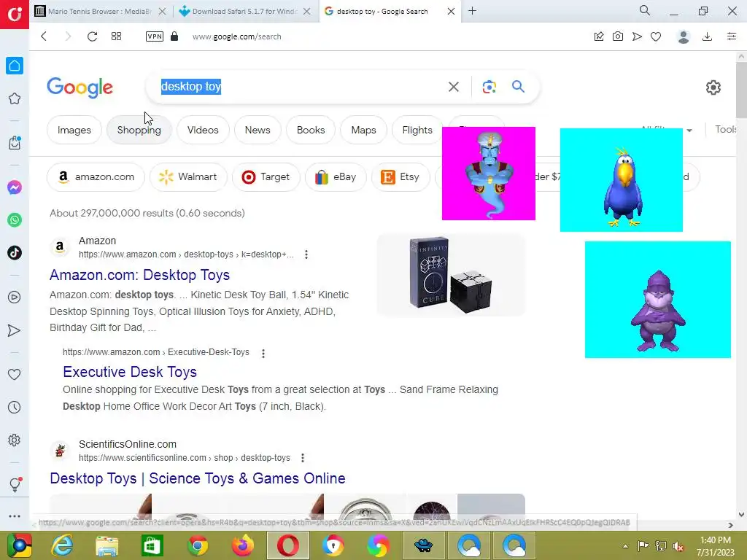Filter results by Target chip
This screenshot has height=560, width=747.
(266, 177)
